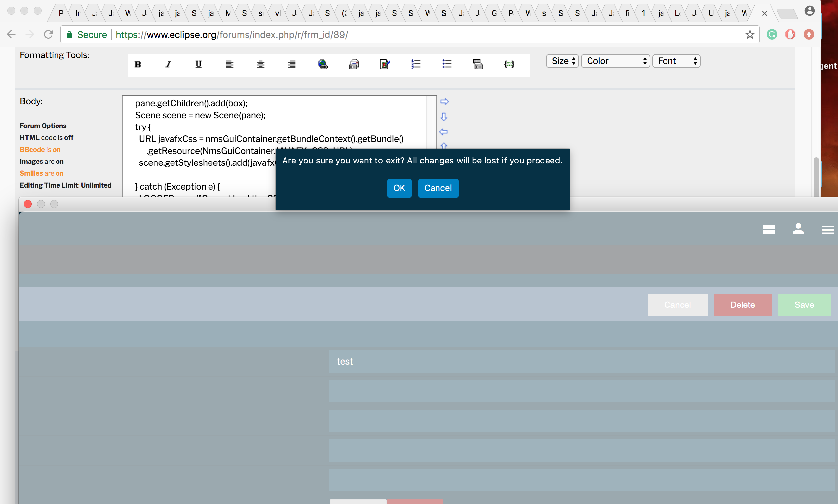Viewport: 838px width, 504px height.
Task: Insert a quote block icon
Action: click(478, 64)
